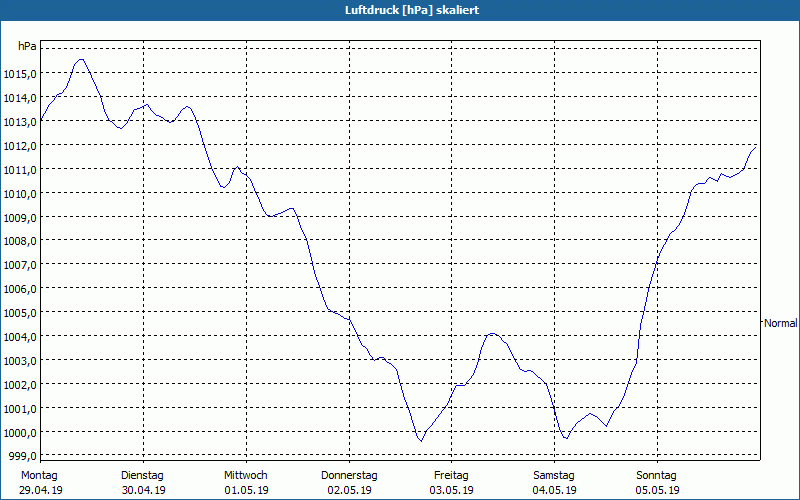Click the 1006,0 axis value

20,289
